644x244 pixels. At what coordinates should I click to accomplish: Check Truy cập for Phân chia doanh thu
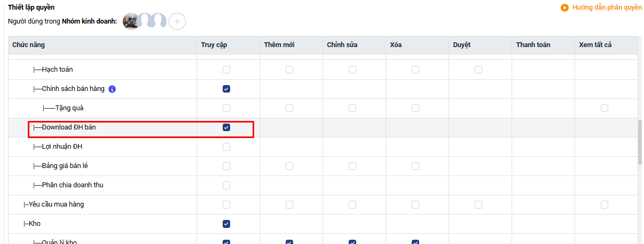(226, 185)
